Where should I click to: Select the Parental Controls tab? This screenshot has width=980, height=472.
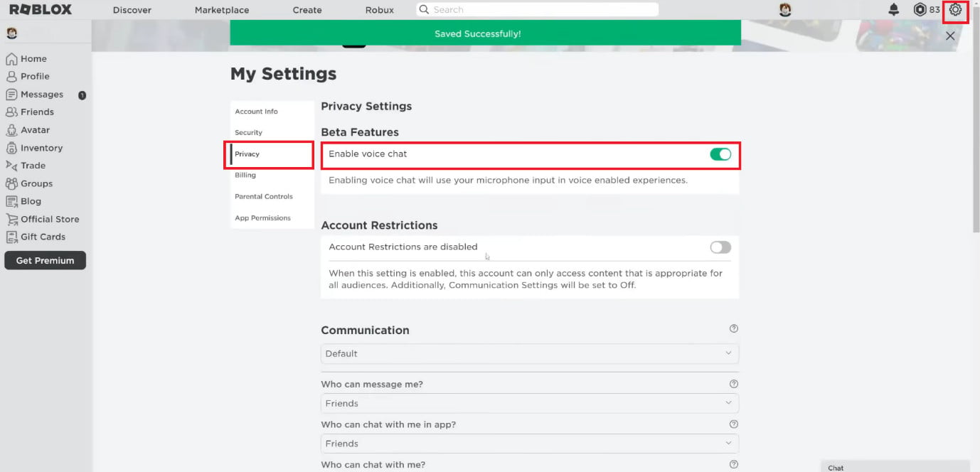264,196
